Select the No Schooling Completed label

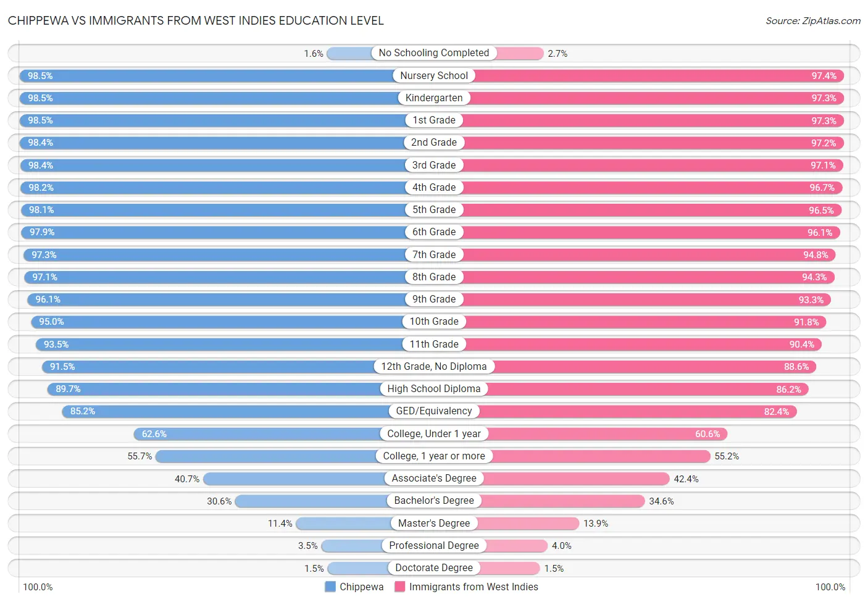click(434, 53)
